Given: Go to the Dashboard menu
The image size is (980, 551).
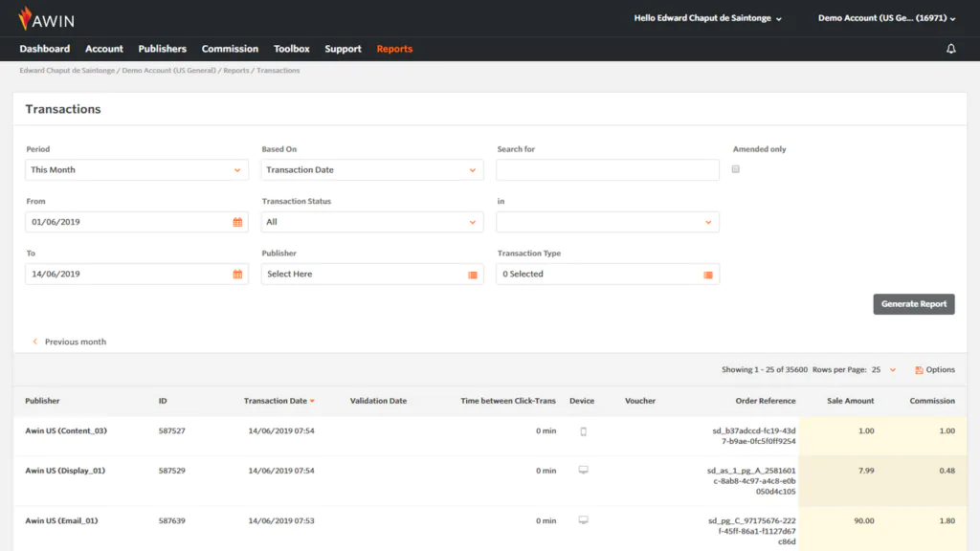Looking at the screenshot, I should pyautogui.click(x=44, y=49).
